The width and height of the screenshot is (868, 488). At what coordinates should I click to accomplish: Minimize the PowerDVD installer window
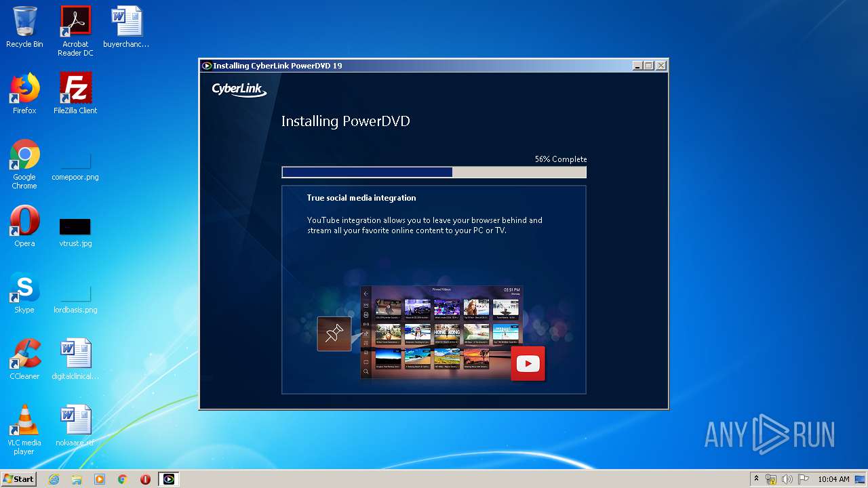click(x=637, y=66)
